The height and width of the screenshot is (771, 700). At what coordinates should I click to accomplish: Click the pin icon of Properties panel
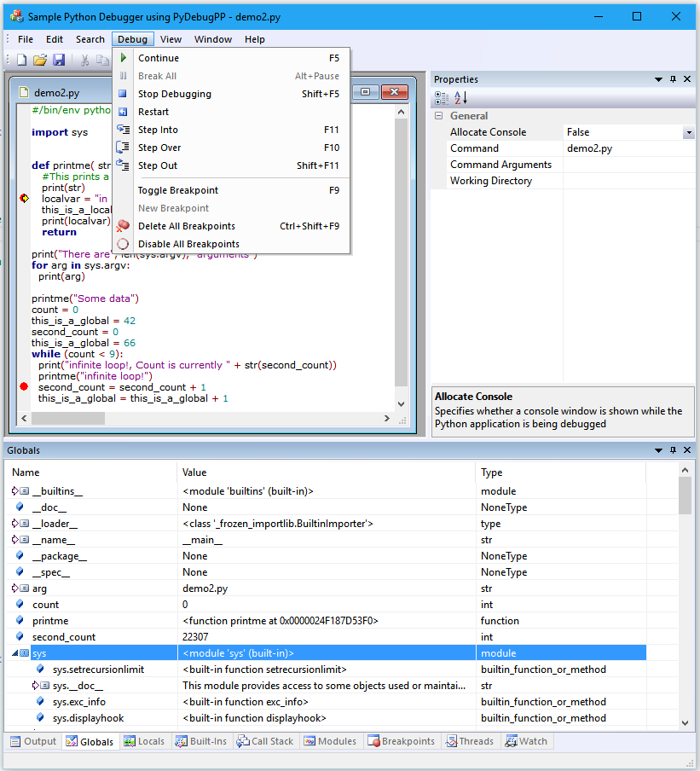pos(673,79)
